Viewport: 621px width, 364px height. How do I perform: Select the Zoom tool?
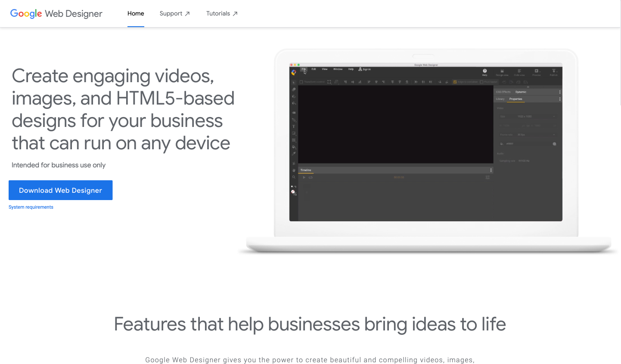[x=293, y=176]
